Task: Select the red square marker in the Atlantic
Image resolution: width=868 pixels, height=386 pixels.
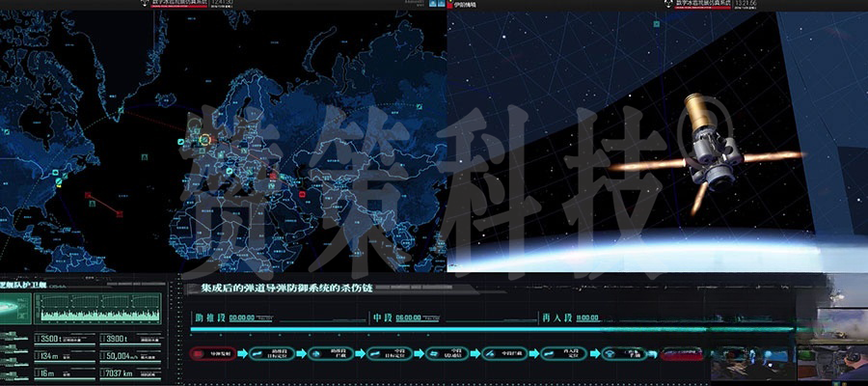Action: point(89,196)
